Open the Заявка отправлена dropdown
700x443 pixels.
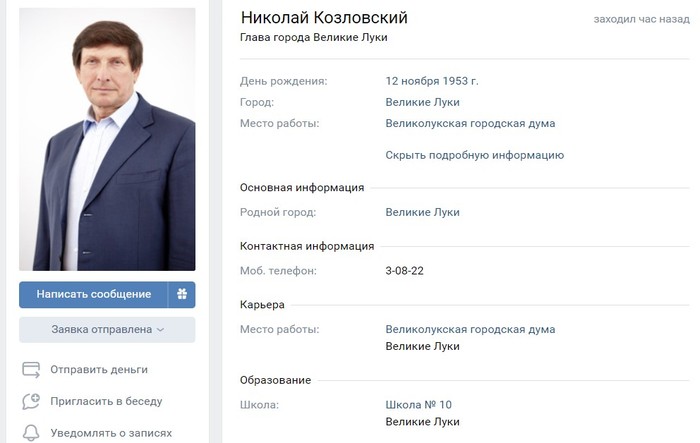coord(107,330)
